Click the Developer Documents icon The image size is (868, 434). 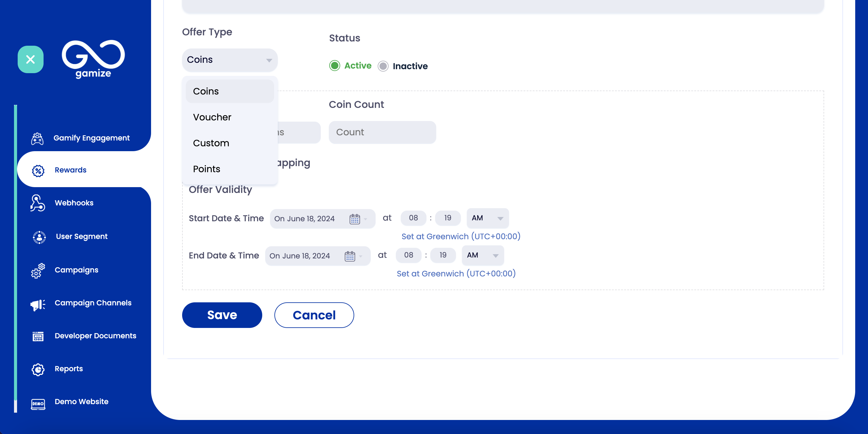pyautogui.click(x=38, y=336)
